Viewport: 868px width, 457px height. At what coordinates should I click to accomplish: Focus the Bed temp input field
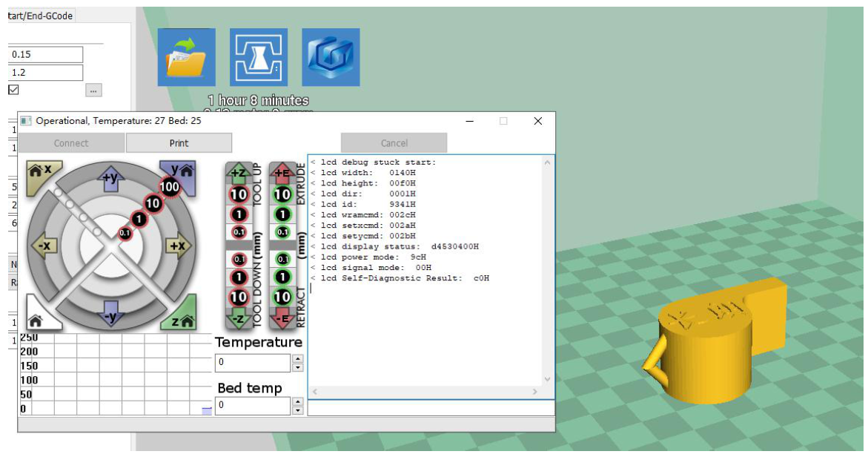point(253,406)
